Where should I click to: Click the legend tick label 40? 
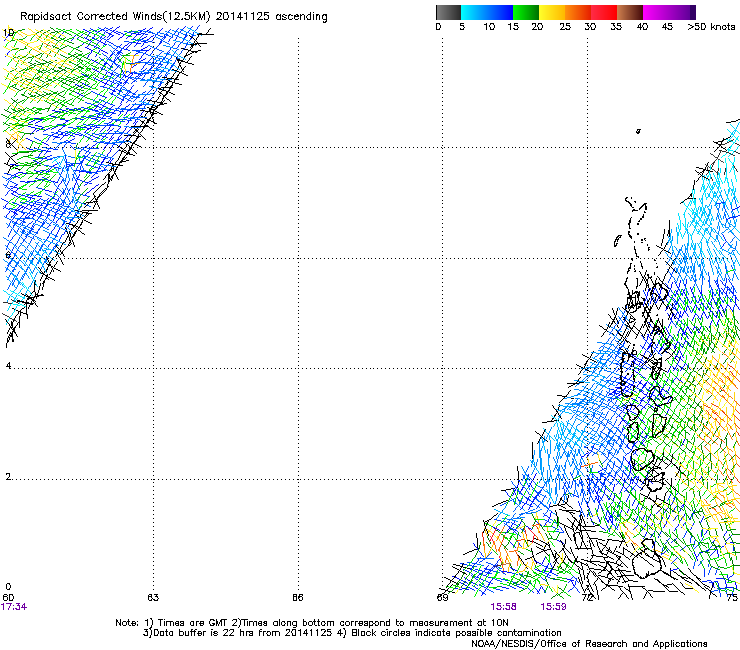642,27
